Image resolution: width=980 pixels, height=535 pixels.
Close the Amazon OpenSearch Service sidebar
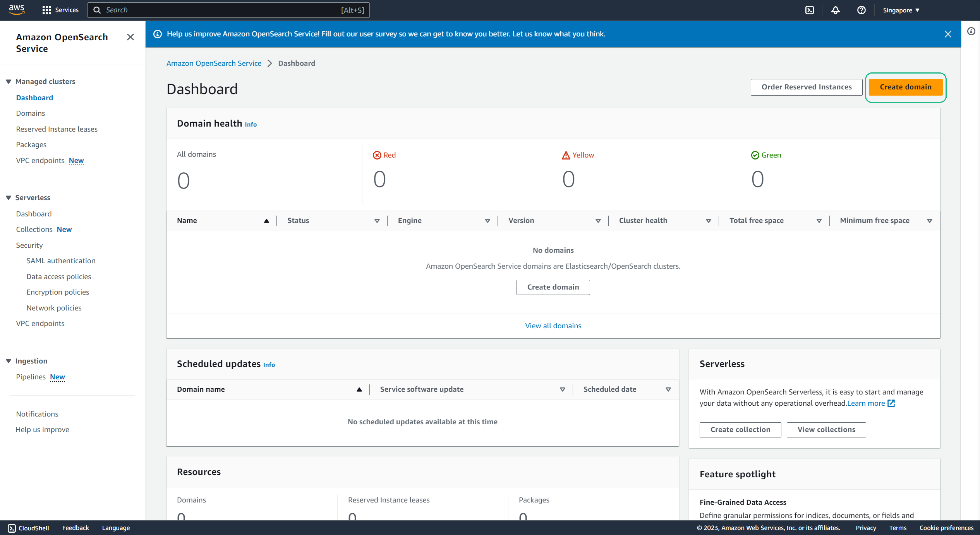[130, 37]
